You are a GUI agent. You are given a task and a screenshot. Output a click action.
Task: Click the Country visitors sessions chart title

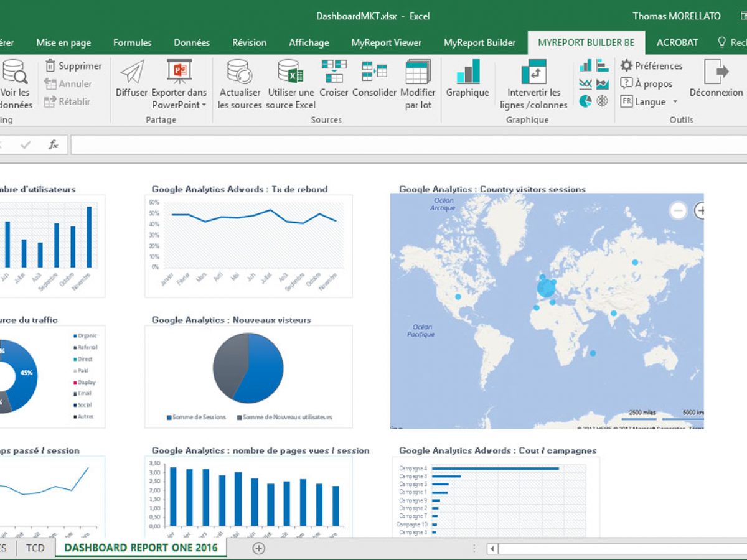pos(492,189)
